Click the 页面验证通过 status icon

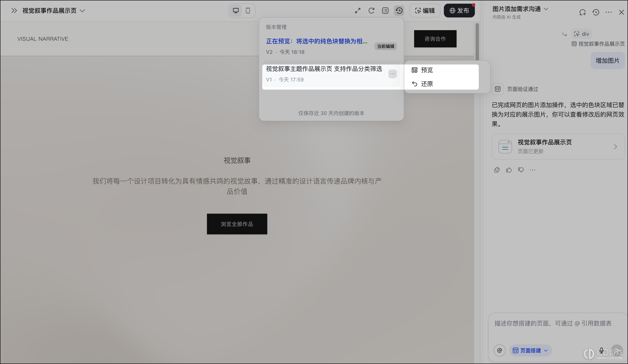pos(498,89)
